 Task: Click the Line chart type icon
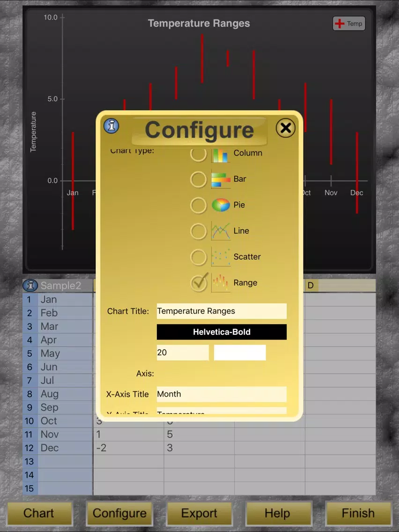click(221, 231)
